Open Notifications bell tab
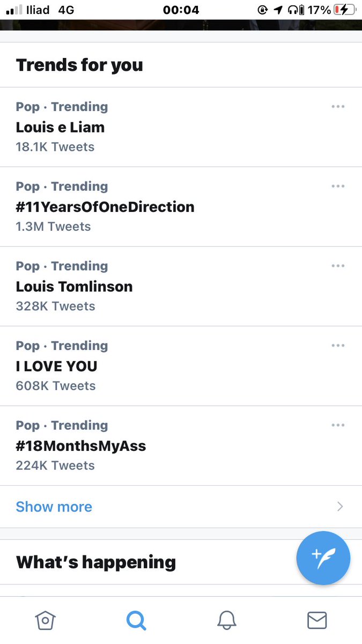 tap(227, 620)
